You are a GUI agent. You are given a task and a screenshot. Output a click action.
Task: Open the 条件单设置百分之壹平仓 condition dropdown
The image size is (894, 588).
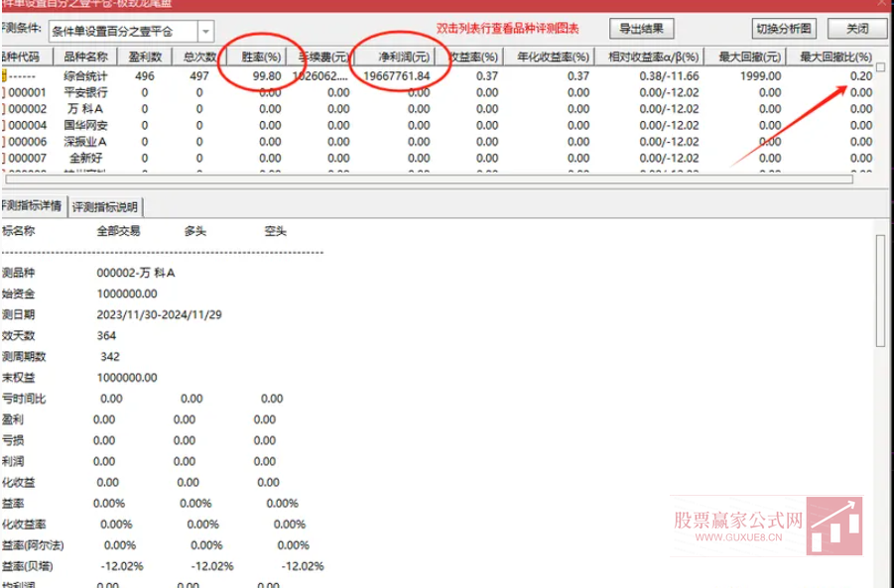[x=129, y=30]
